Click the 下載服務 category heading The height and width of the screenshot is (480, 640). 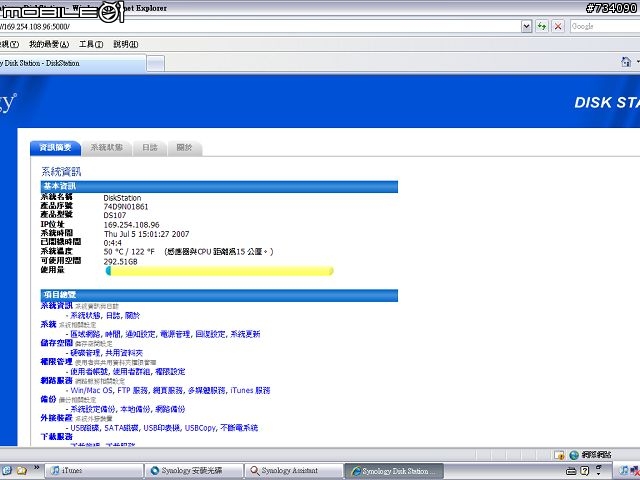pyautogui.click(x=56, y=437)
